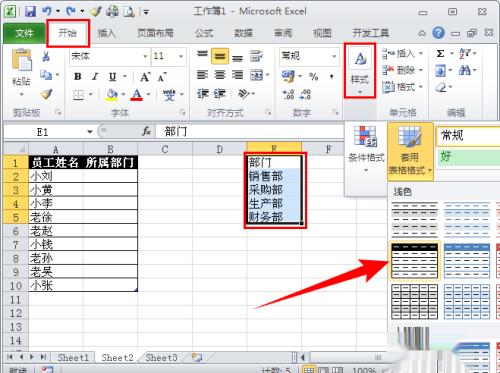
Task: Open the font color red A swatch
Action: click(137, 95)
